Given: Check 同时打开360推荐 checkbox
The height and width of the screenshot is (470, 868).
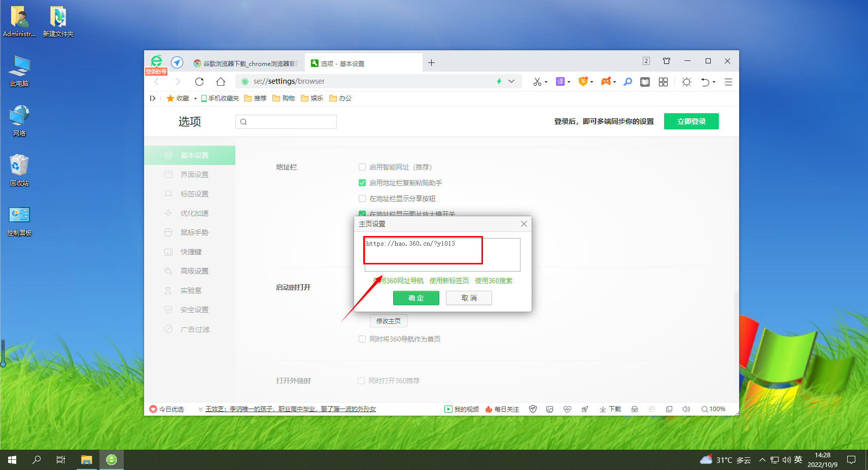Looking at the screenshot, I should [361, 381].
